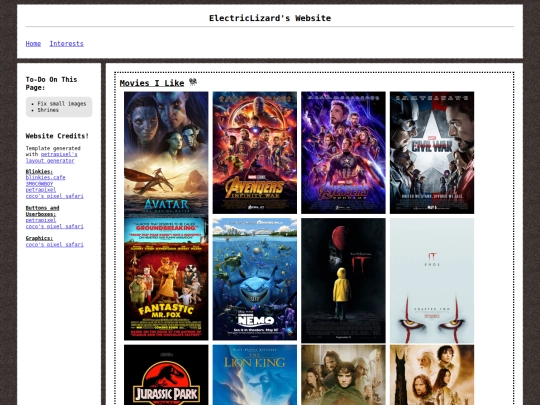Viewport: 540px width, 405px height.
Task: Open the petrapixel link under Buttons and Userboxes
Action: [x=41, y=220]
